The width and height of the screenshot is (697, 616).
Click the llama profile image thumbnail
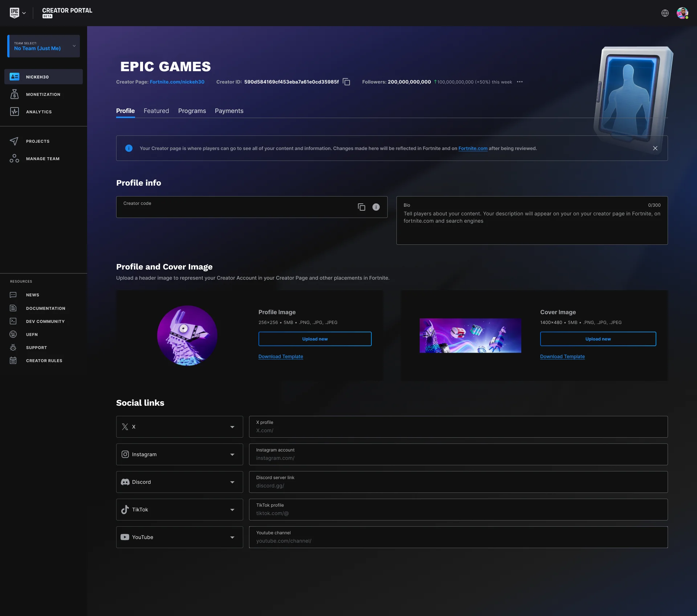tap(187, 336)
